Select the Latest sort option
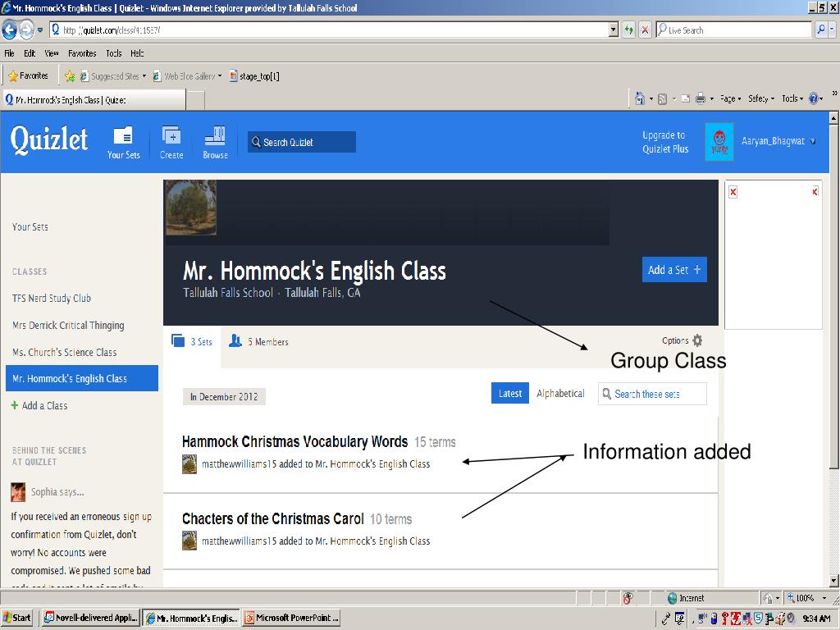Viewport: 840px width, 630px height. pyautogui.click(x=510, y=393)
